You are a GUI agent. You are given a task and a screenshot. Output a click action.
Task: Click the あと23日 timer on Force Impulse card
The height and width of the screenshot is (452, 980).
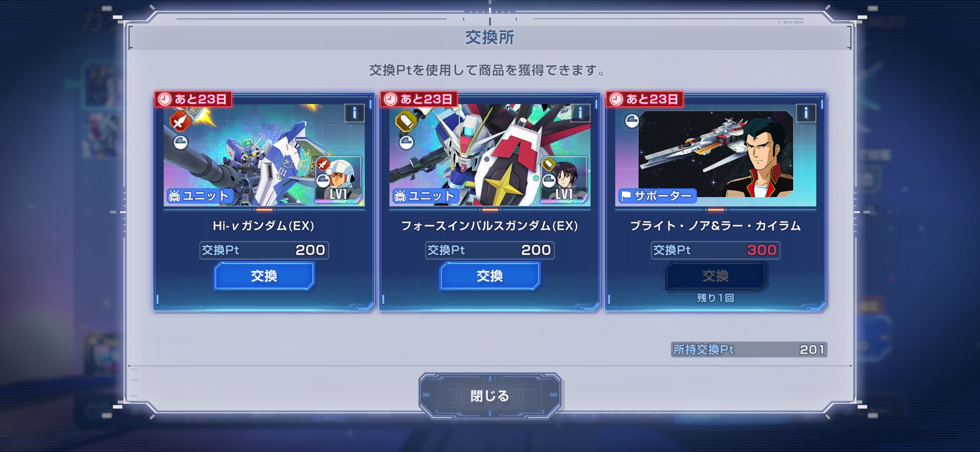click(418, 99)
